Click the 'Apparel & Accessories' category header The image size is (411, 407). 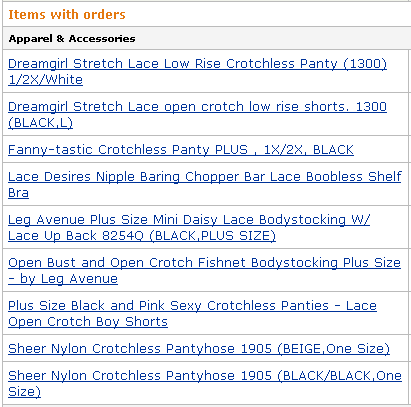(72, 38)
